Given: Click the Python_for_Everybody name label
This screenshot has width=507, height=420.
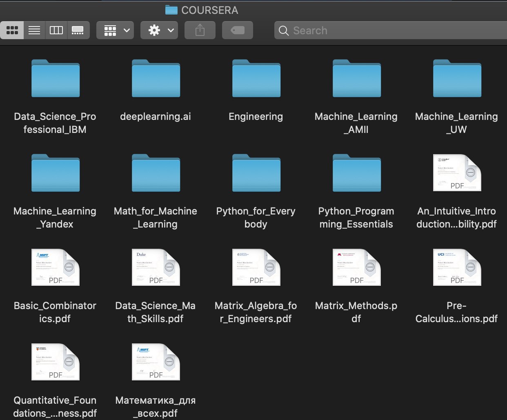Looking at the screenshot, I should pos(256,218).
